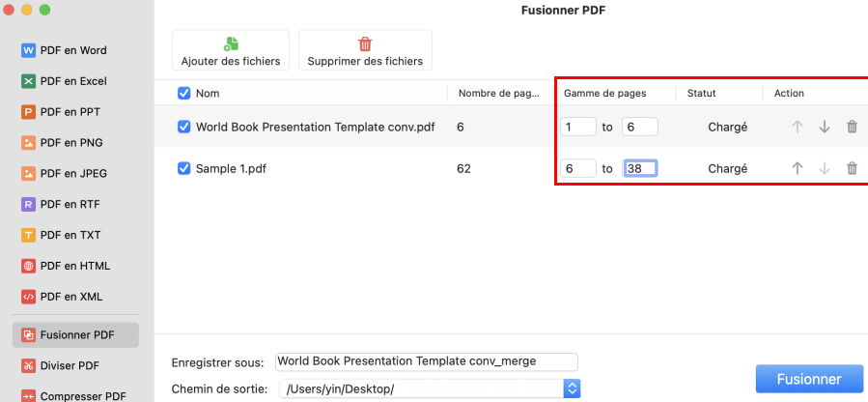Click the PDF en PPT icon
Screen dimensions: 868x402
[28, 112]
